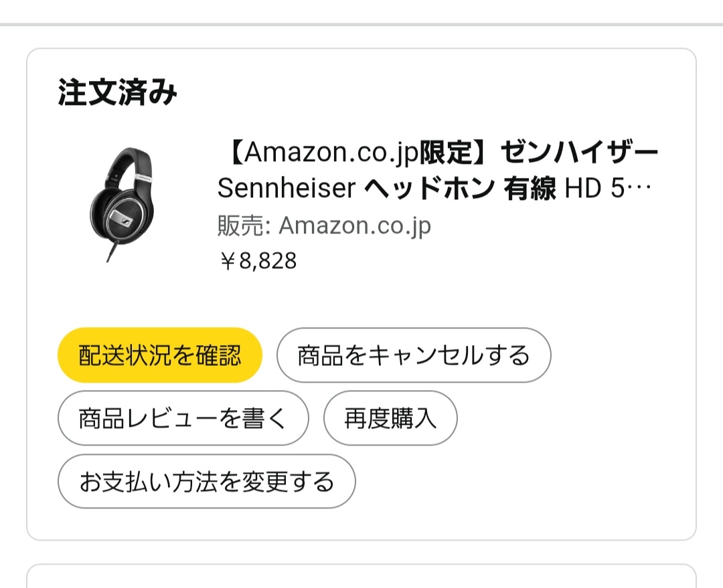Expand the truncated title ellipsis after "HD 5"

click(x=641, y=189)
